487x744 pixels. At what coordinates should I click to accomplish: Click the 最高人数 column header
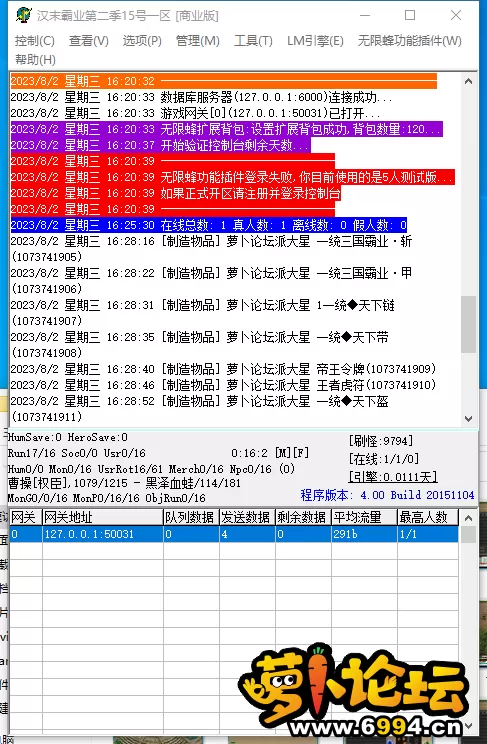[428, 517]
